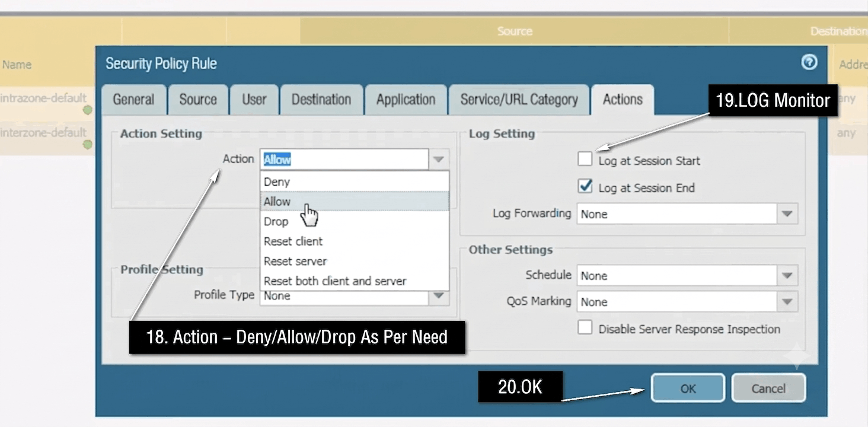Go to the Application tab
This screenshot has width=868, height=427.
click(406, 100)
